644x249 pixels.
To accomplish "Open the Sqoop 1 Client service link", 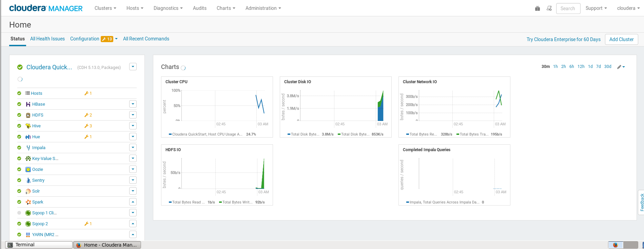I will [44, 213].
